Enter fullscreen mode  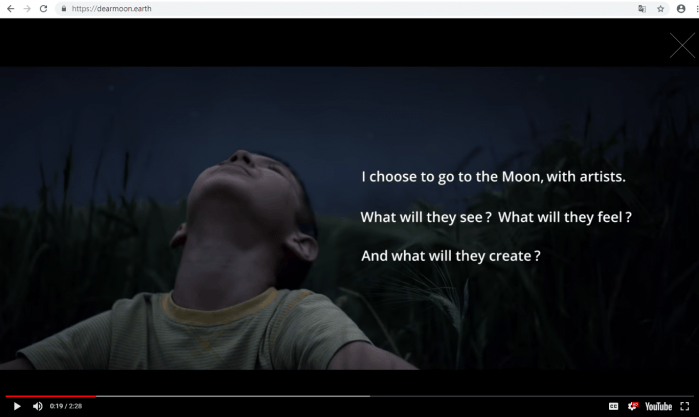(x=685, y=406)
